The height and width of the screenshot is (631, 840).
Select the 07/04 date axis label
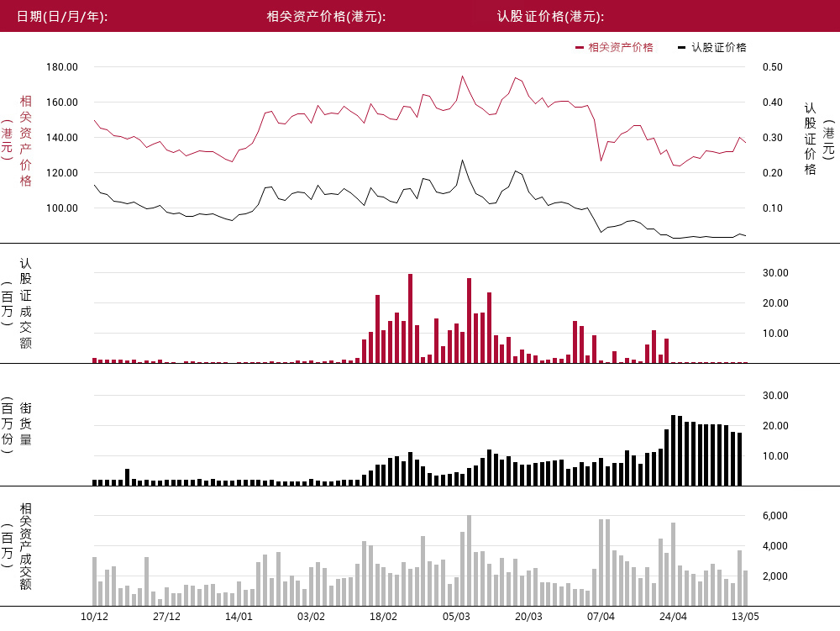(x=601, y=617)
